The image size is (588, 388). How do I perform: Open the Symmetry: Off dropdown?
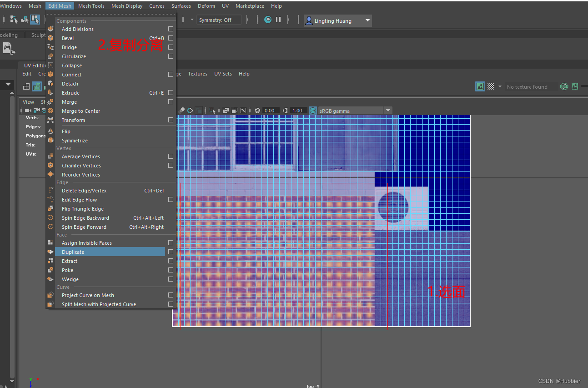click(x=219, y=20)
